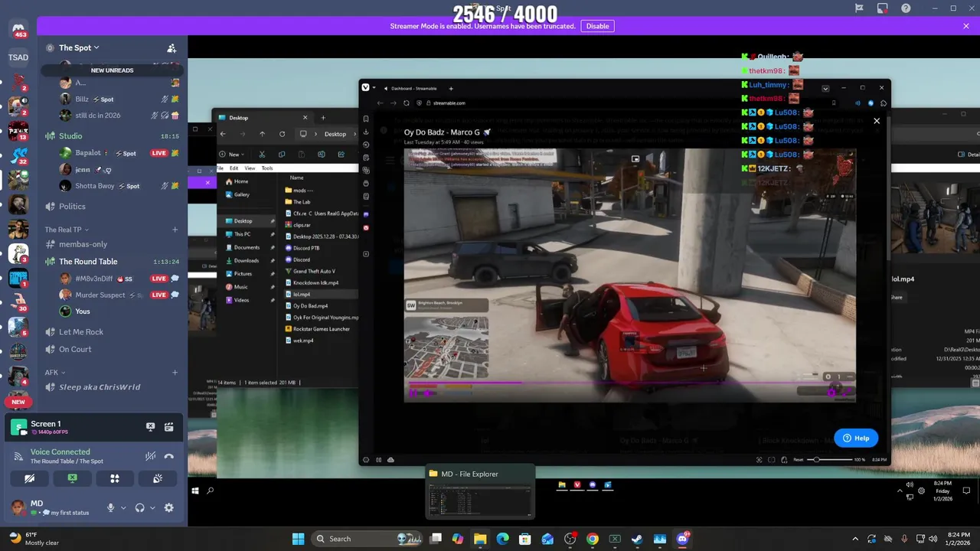
Task: Refresh the File Explorer Desktop folder
Action: pyautogui.click(x=282, y=134)
